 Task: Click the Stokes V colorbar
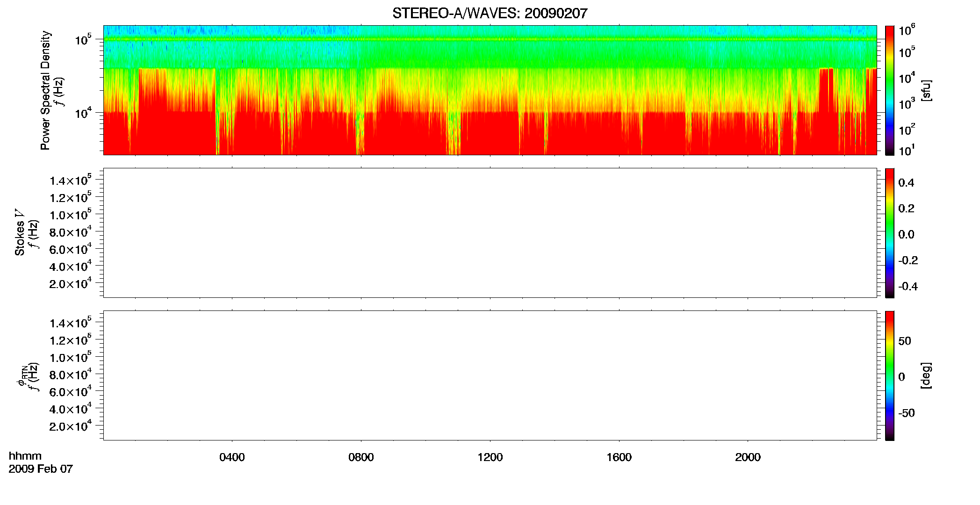pos(890,233)
